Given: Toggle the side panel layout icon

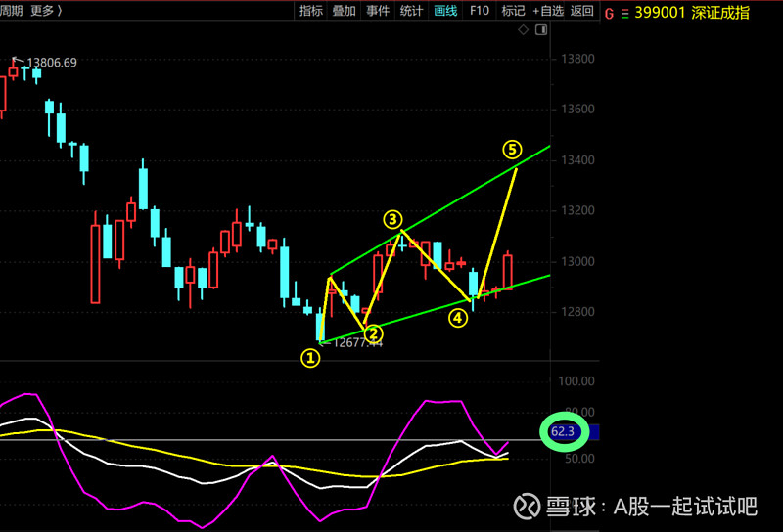Looking at the screenshot, I should click(x=541, y=30).
